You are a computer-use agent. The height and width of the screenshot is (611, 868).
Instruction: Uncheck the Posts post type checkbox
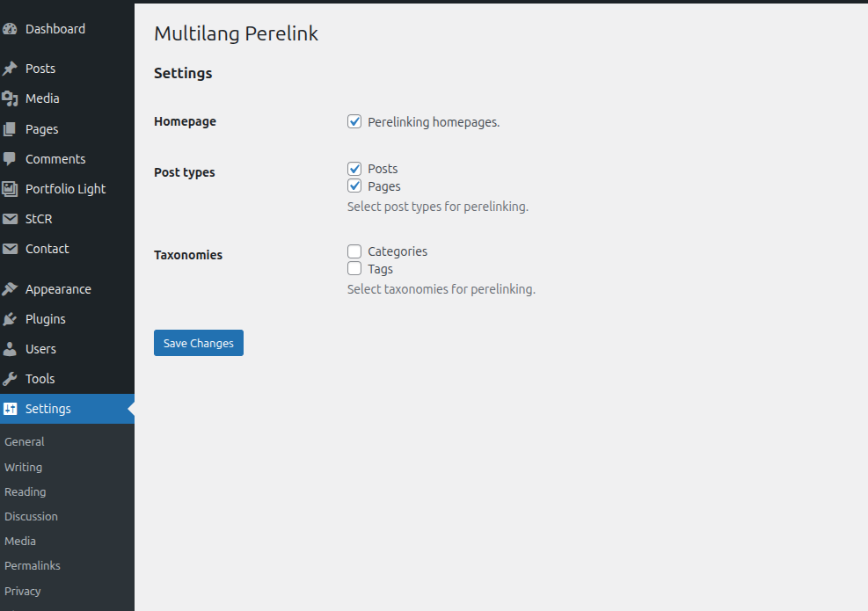(x=354, y=169)
